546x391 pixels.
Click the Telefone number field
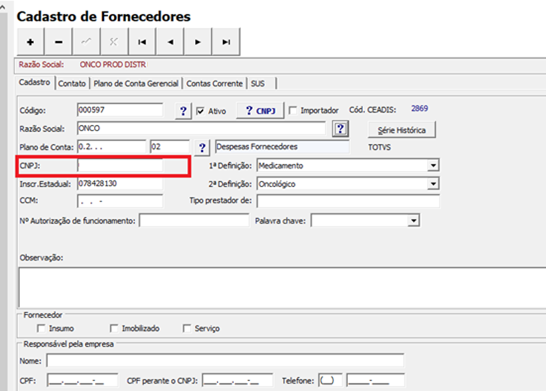[375, 381]
